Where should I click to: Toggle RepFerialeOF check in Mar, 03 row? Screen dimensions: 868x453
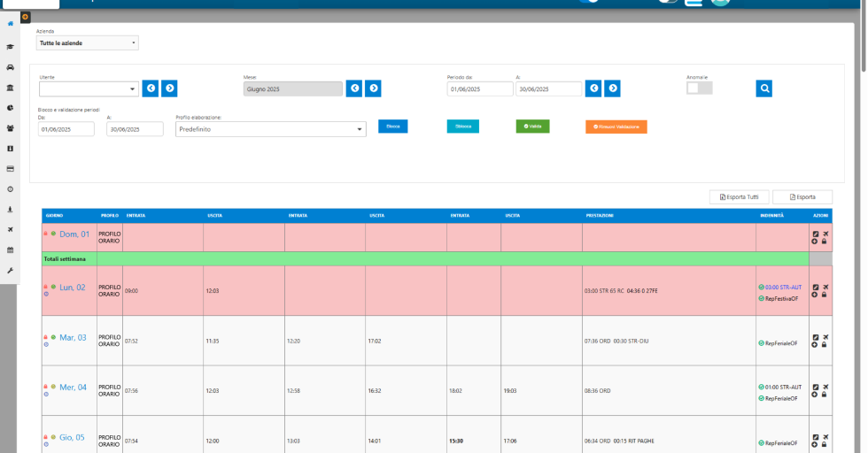click(x=761, y=343)
